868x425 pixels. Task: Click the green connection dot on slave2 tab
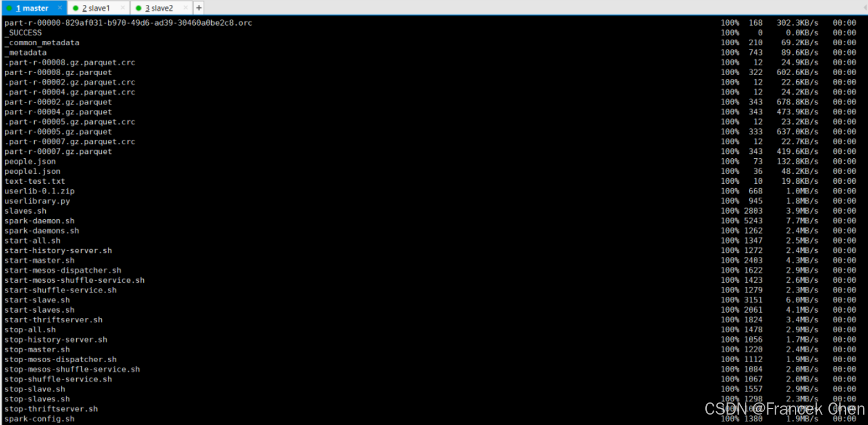pyautogui.click(x=138, y=8)
